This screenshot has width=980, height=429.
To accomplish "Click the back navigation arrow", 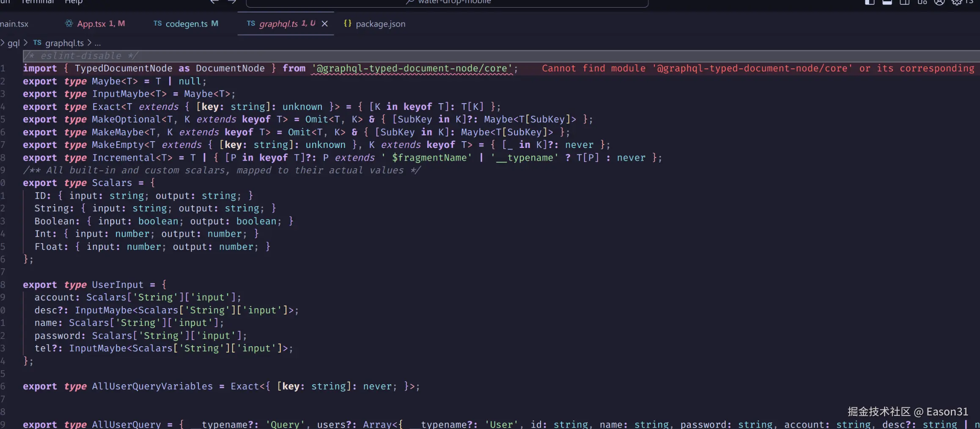I will click(x=214, y=2).
